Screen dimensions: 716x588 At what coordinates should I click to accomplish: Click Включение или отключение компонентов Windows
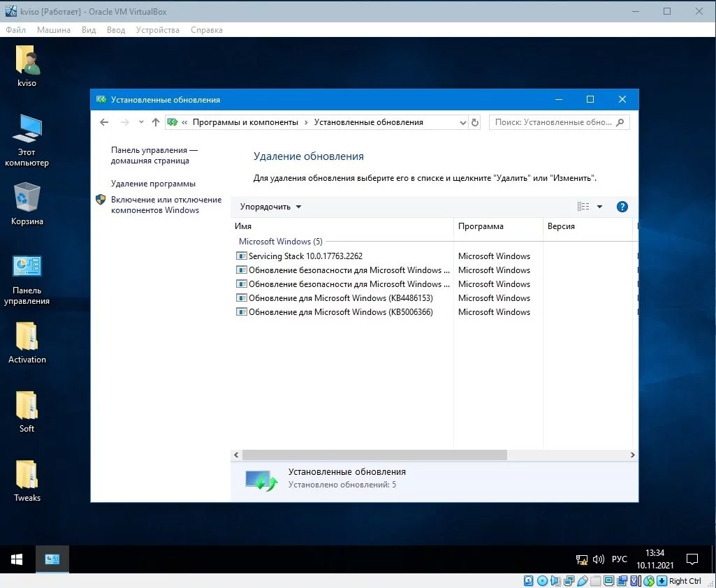(x=166, y=205)
